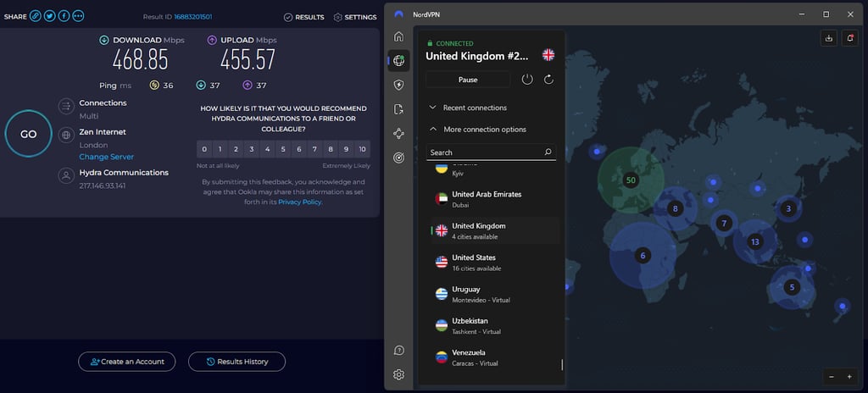This screenshot has height=393, width=868.
Task: Click the map cluster labeled 7
Action: (724, 223)
